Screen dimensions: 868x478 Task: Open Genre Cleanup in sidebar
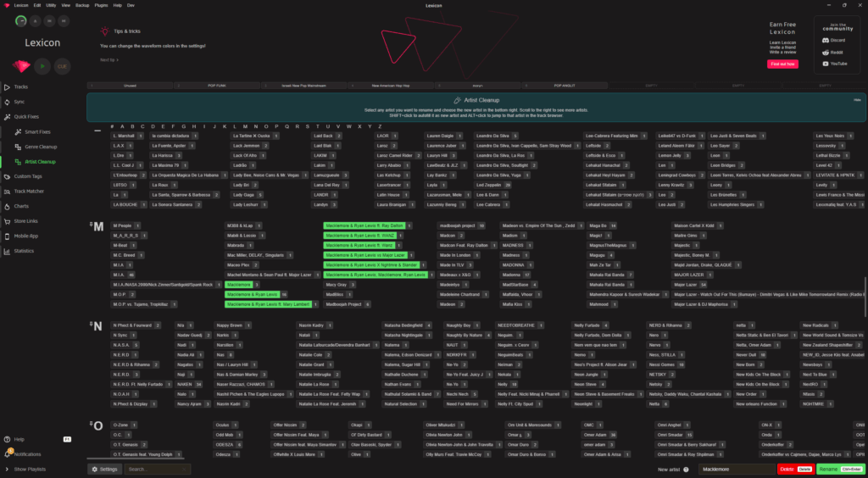tap(40, 147)
